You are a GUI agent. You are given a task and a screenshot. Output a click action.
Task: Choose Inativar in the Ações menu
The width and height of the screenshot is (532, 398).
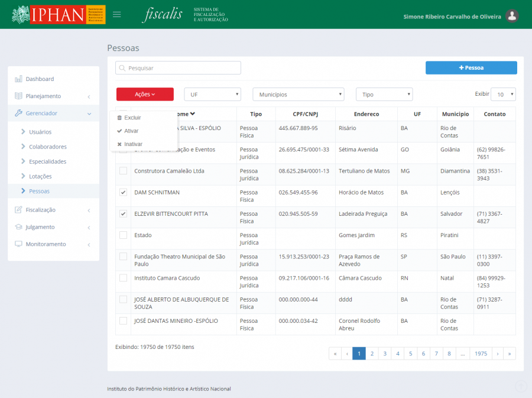(x=133, y=144)
